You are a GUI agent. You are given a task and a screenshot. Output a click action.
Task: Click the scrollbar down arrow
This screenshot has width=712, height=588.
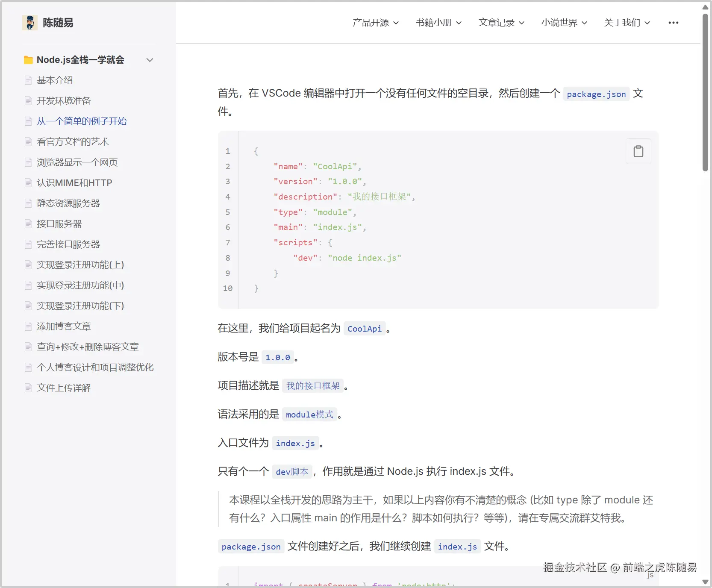[x=705, y=582]
